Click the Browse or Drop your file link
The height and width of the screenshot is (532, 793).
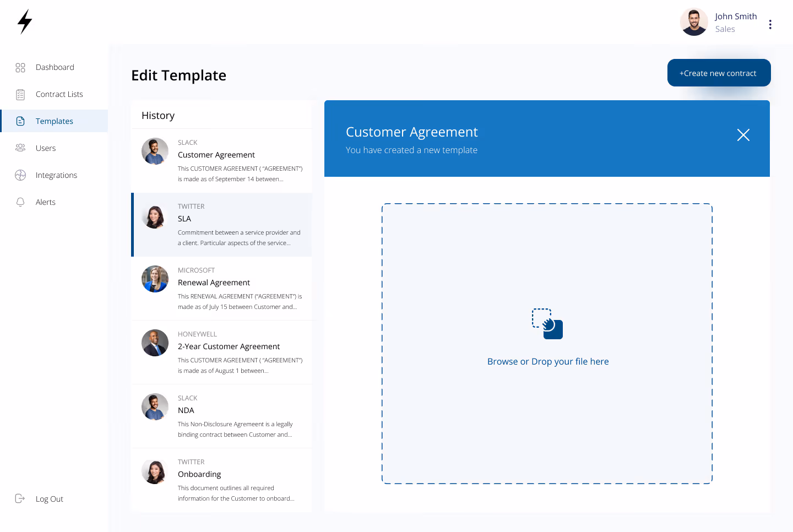coord(548,361)
